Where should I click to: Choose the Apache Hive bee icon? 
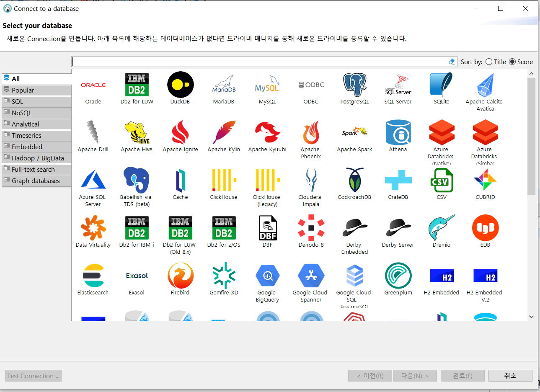pyautogui.click(x=137, y=132)
